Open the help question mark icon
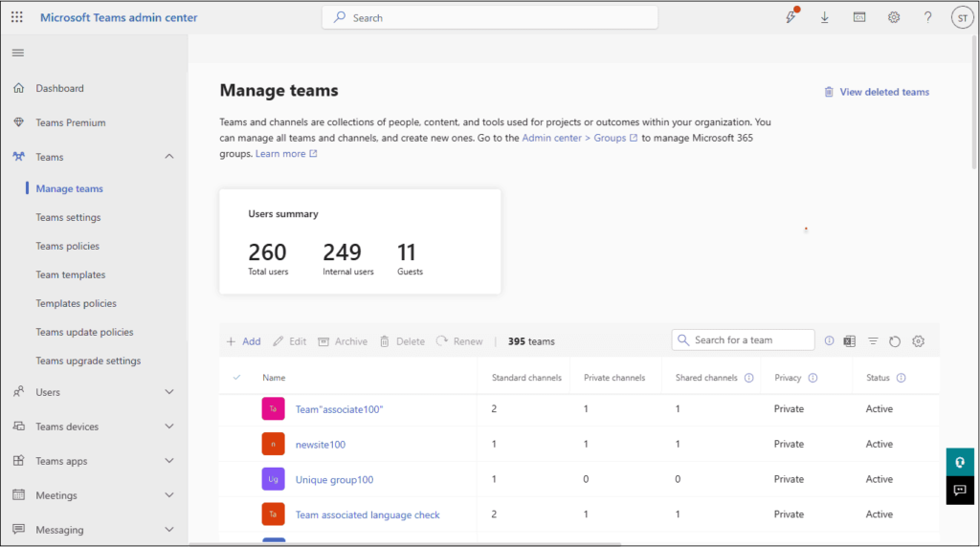The width and height of the screenshot is (980, 547). click(x=928, y=17)
